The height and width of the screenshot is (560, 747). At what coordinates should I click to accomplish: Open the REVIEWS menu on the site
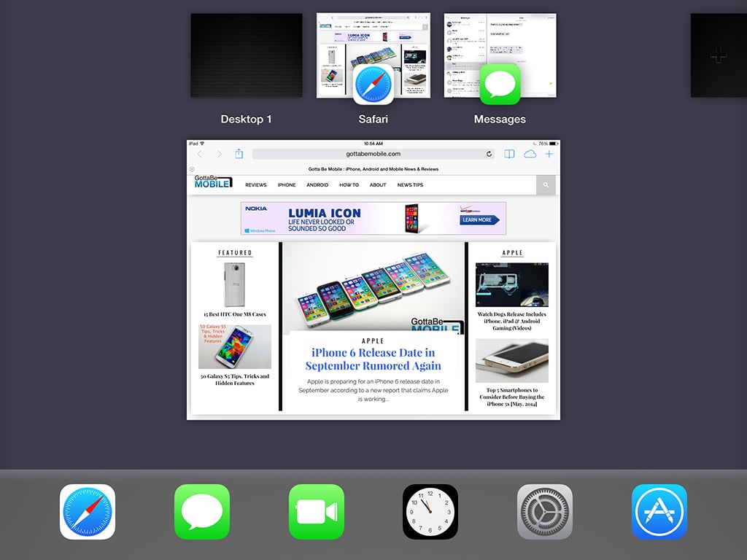click(x=255, y=185)
